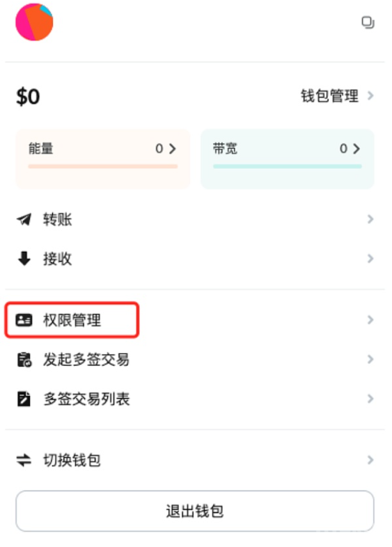Select the 转账 menu entry
This screenshot has height=547, width=392.
coord(195,219)
